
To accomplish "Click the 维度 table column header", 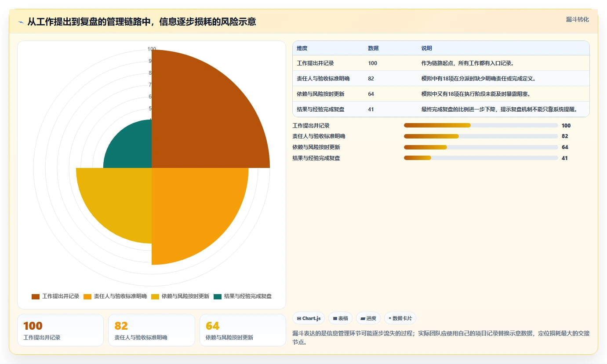I will pyautogui.click(x=302, y=48).
